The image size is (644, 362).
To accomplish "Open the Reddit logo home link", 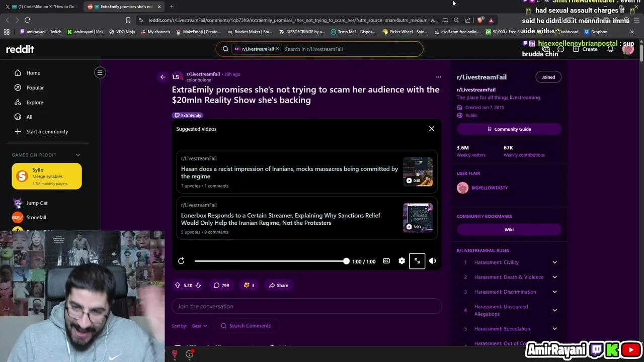I will (x=20, y=49).
